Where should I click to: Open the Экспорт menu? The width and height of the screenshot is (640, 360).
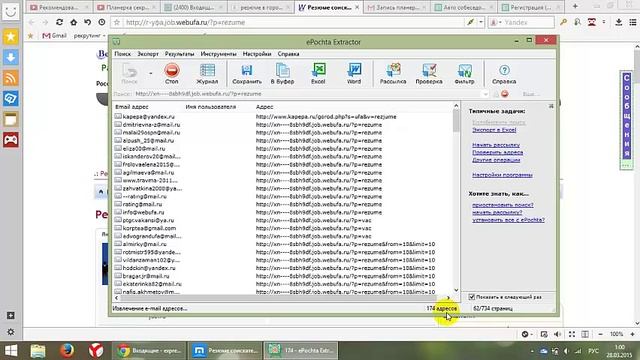(148, 54)
